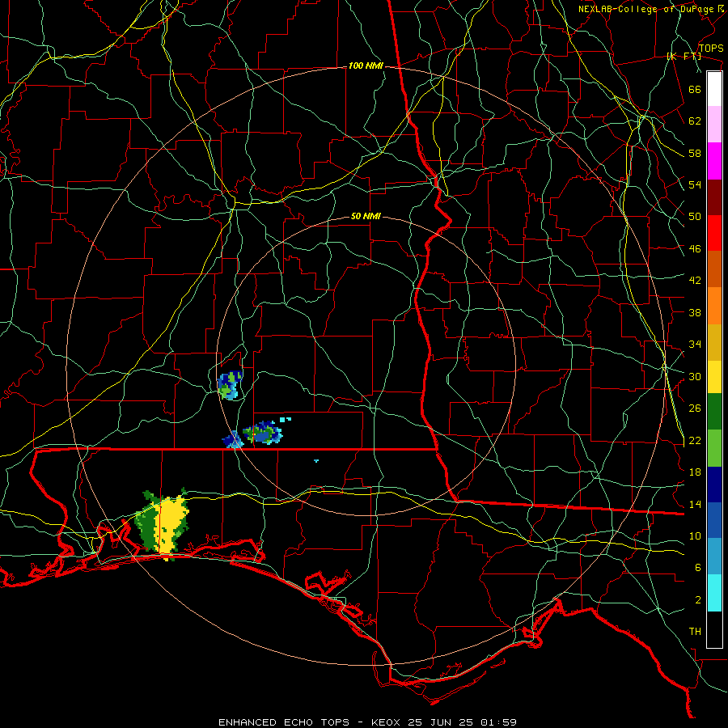Click the navy blue legend swatch
This screenshot has width=728, height=728.
coord(714,485)
